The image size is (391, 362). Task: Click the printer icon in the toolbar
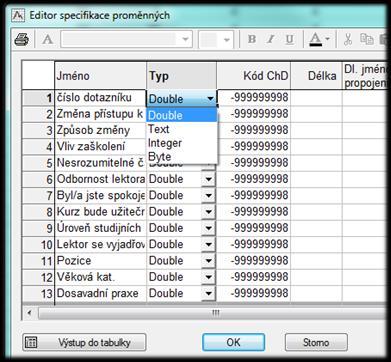21,40
